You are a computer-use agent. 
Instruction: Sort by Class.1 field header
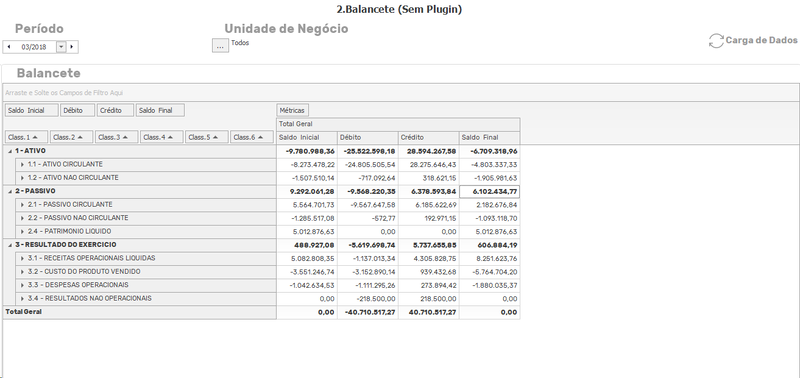click(x=27, y=137)
